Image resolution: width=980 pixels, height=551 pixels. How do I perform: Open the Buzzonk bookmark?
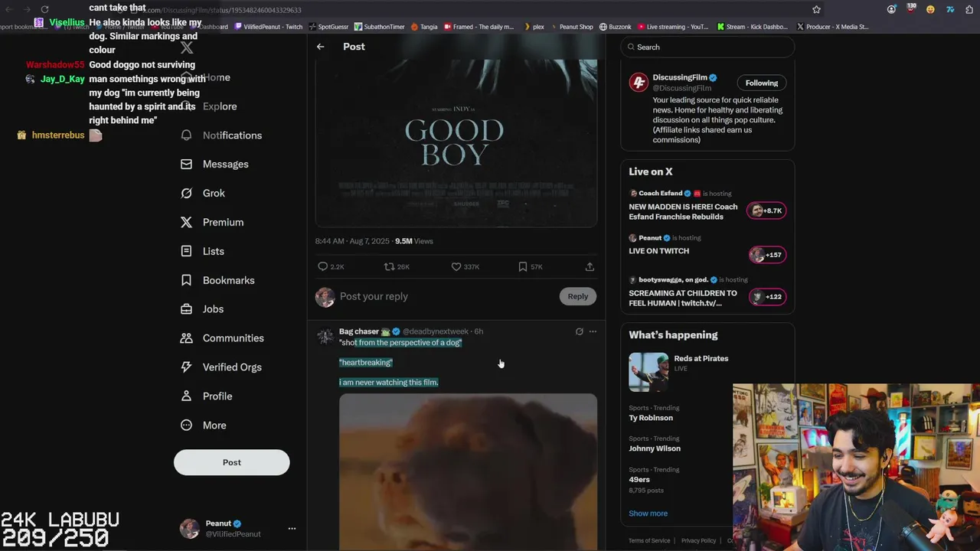tap(616, 27)
